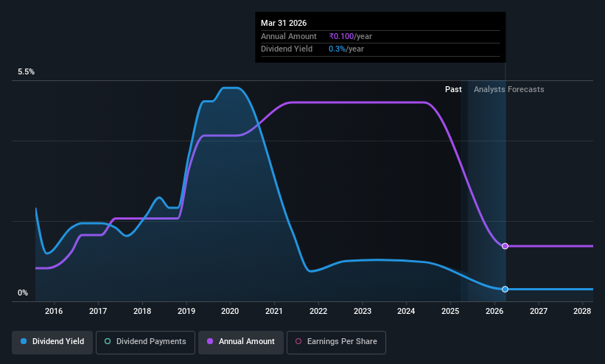Click the teal Dividend Payments legend circle
Screen dimensions: 605x364
click(x=108, y=341)
